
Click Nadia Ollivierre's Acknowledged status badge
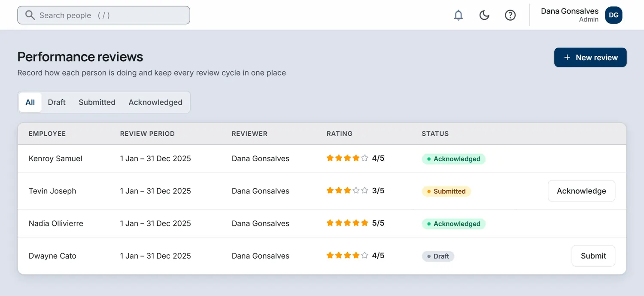[x=453, y=224]
